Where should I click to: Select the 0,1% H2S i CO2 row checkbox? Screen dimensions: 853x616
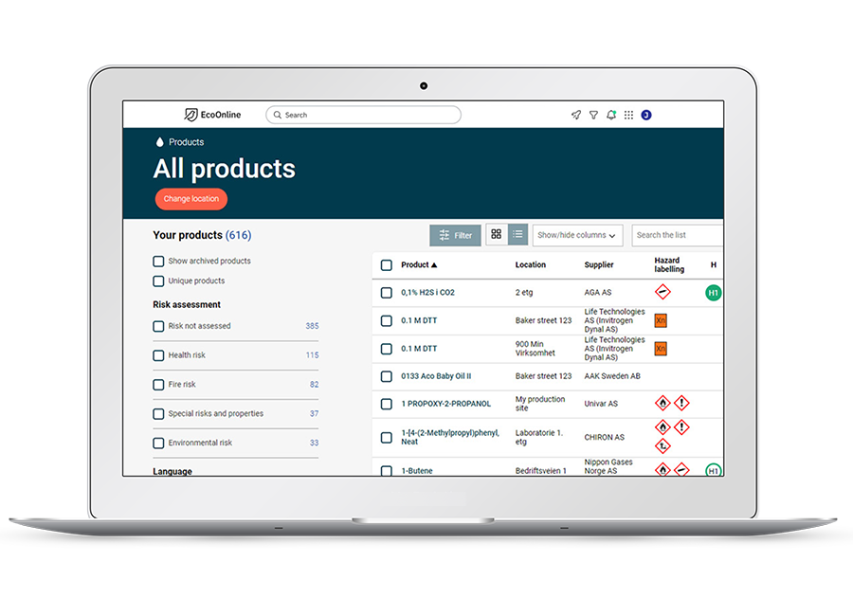tap(387, 293)
